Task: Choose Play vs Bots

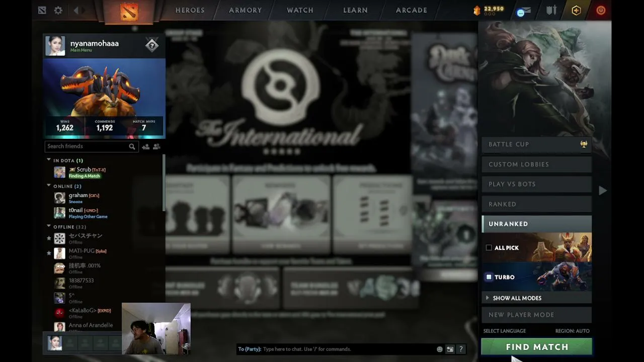Action: tap(536, 184)
